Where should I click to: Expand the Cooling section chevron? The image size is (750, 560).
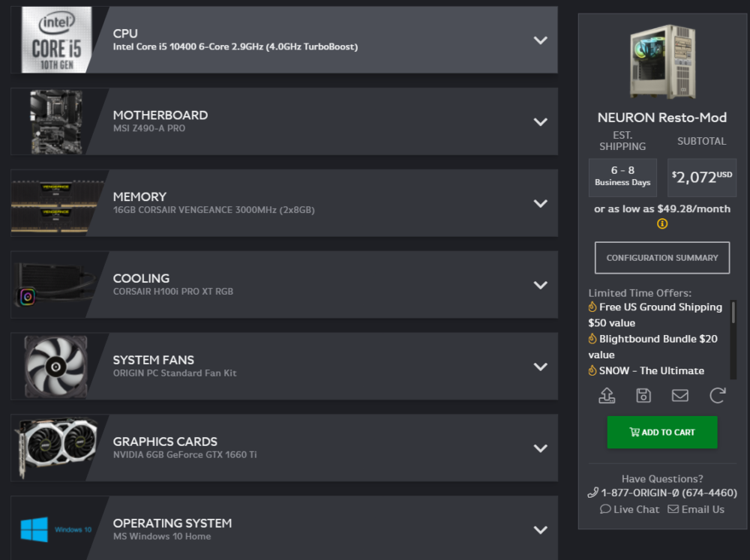541,286
